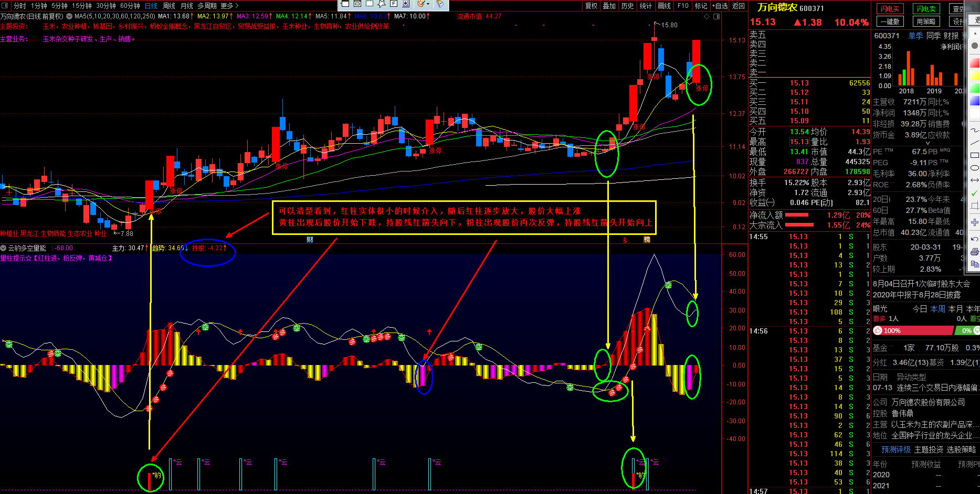Click the 闪电买 quick buy button
The width and height of the screenshot is (980, 494).
tap(890, 9)
